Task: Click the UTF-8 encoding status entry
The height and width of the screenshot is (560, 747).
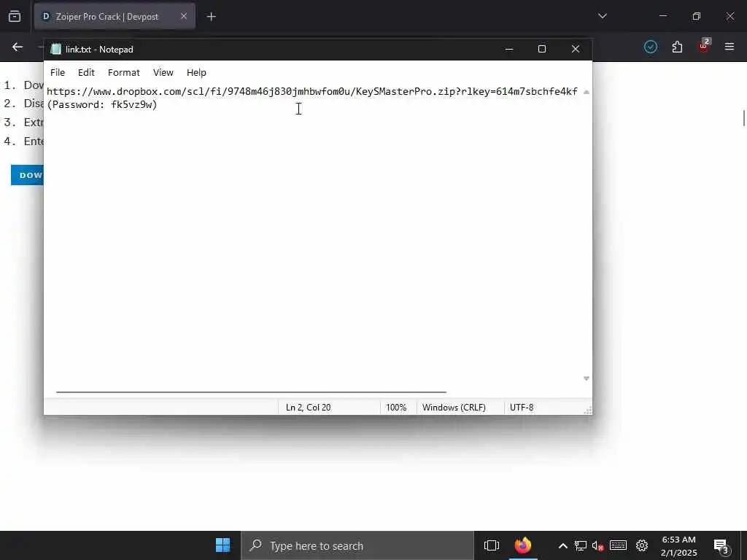Action: 522,408
